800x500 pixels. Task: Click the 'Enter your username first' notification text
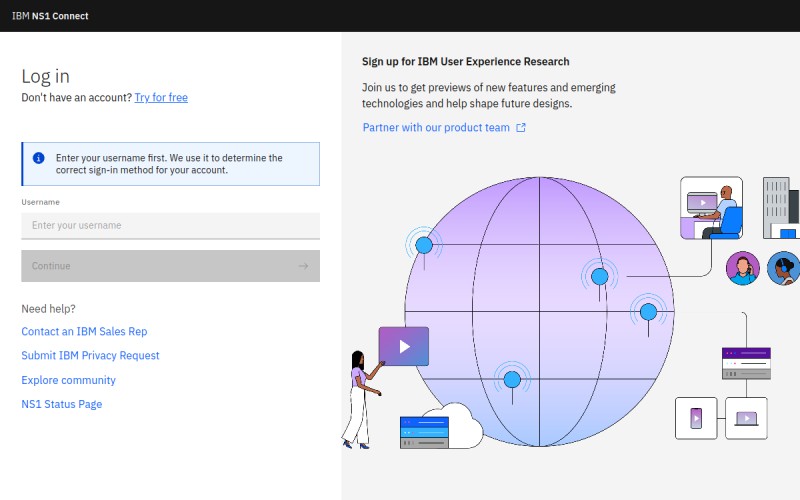tap(169, 164)
